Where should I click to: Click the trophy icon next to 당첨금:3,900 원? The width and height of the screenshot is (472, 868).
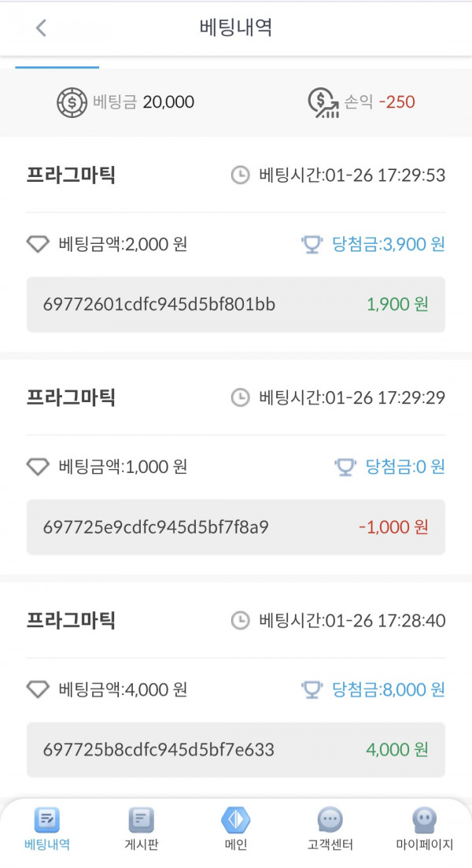[313, 245]
